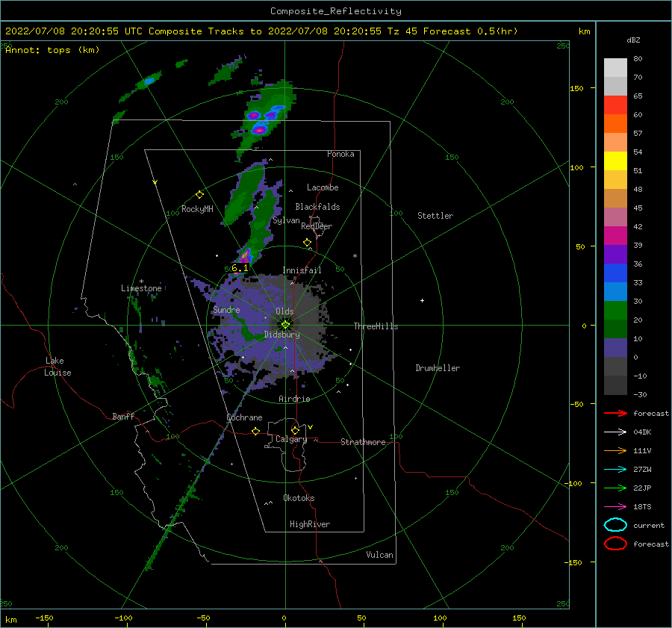This screenshot has width=672, height=628.
Task: Pick the yellow 54 dBZ swatch
Action: (615, 161)
